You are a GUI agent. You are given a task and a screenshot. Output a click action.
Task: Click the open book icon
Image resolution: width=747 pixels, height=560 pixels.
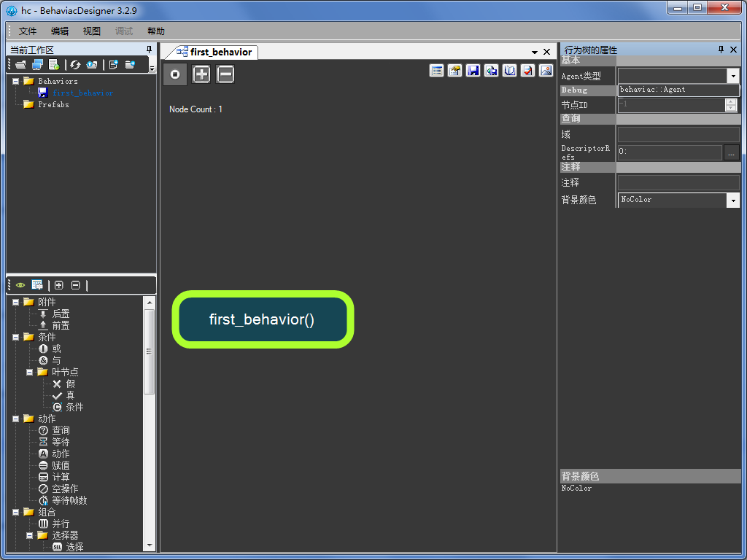pyautogui.click(x=510, y=71)
